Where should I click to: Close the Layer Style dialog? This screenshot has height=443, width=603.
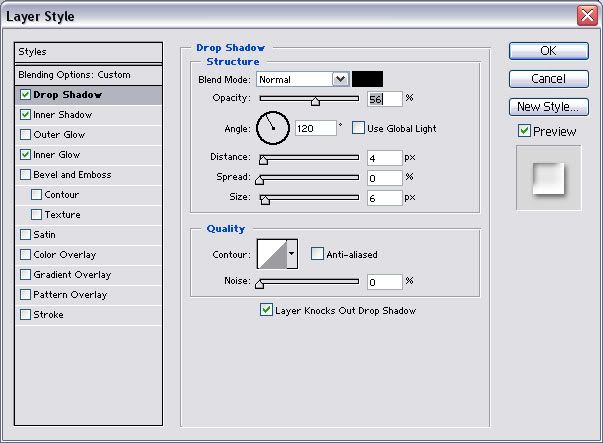[587, 16]
